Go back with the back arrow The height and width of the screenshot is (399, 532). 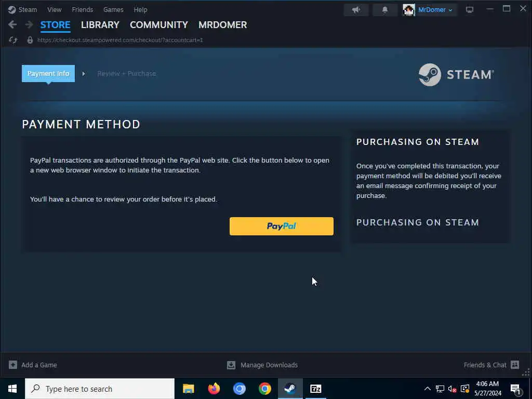[x=12, y=24]
